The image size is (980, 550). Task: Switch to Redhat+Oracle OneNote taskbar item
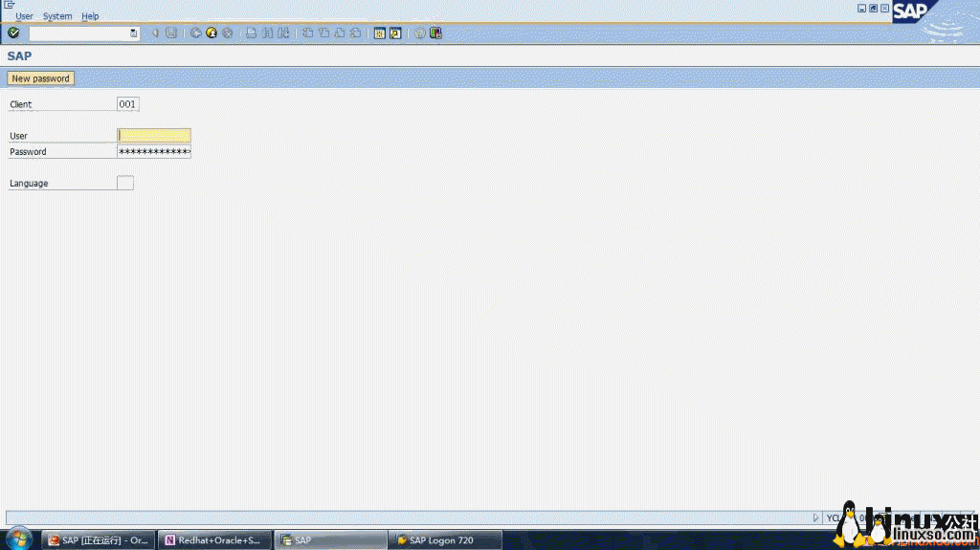pyautogui.click(x=214, y=540)
